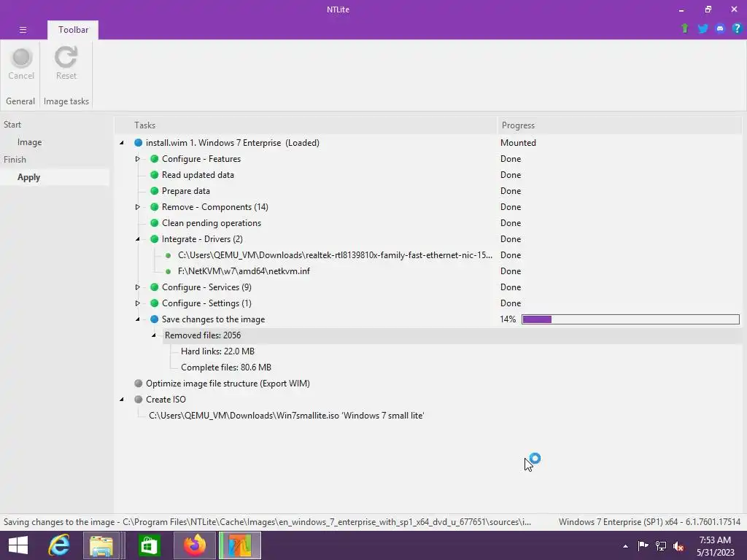Viewport: 747px width, 560px height.
Task: Select the Win7smallite.iso output path row
Action: (x=286, y=416)
